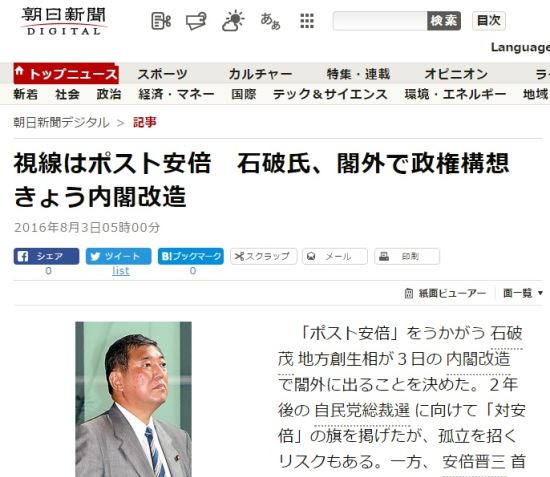550x477 pixels.
Task: Click the coupon ticket icon in header
Action: point(196,21)
